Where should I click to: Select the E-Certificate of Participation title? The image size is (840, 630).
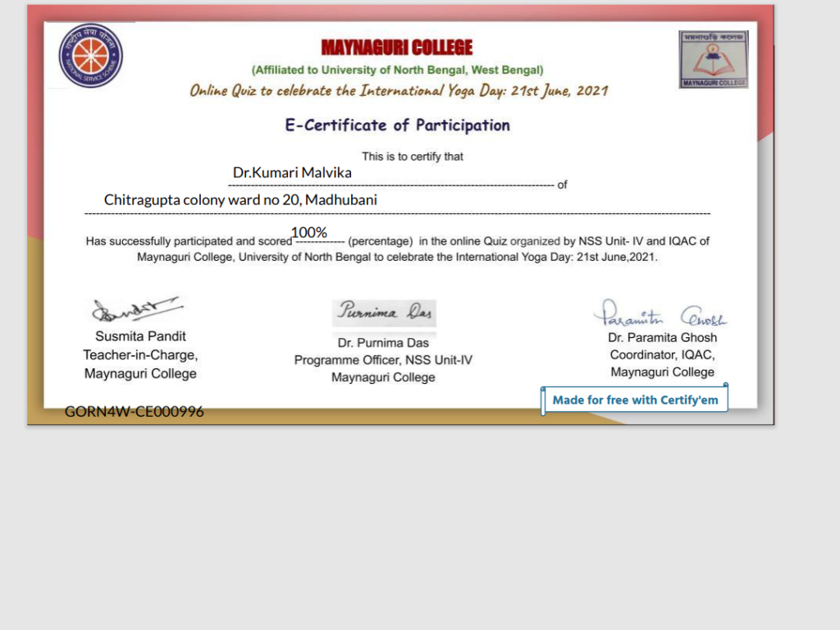tap(397, 126)
